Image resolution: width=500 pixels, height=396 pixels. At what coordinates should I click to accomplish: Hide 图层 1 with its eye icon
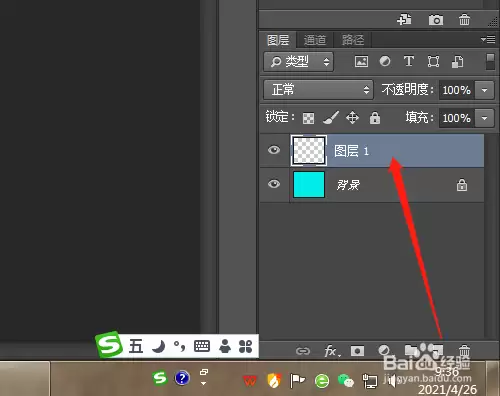point(274,150)
